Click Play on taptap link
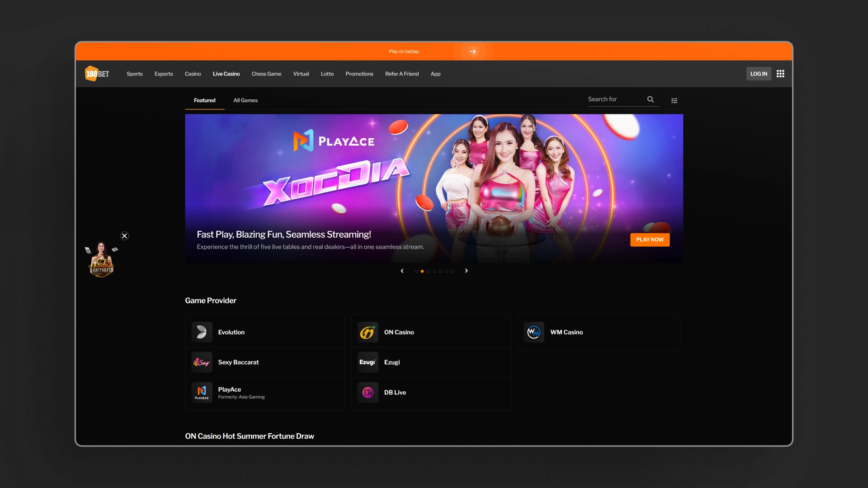Image resolution: width=868 pixels, height=488 pixels. 404,52
